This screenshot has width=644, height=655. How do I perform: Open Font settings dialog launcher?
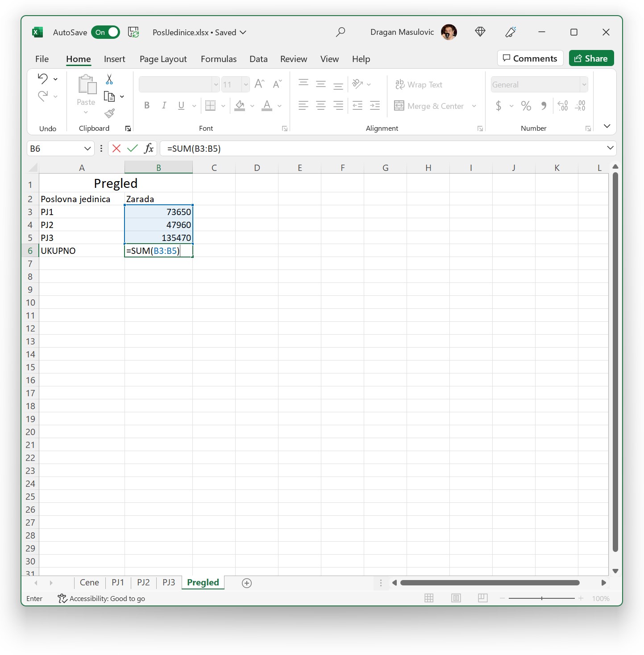(285, 129)
